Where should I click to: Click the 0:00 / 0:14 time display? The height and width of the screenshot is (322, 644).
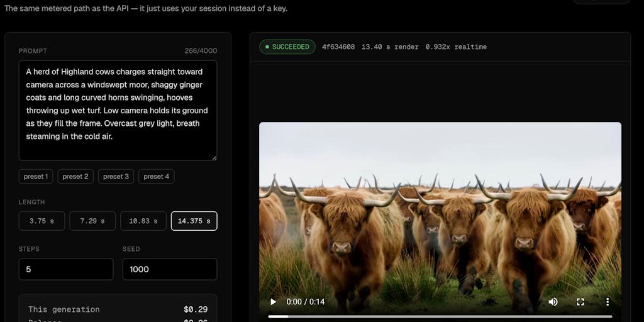pos(306,302)
